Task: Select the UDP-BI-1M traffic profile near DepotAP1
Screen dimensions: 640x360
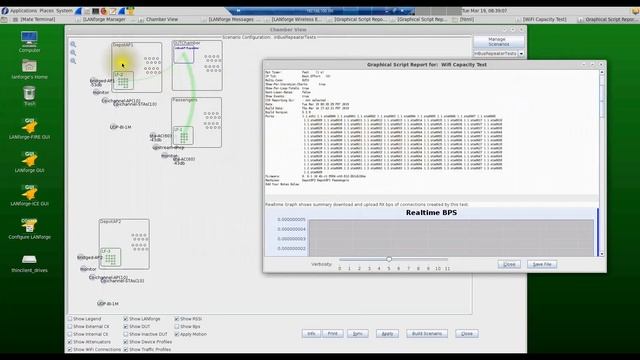Action: point(120,127)
